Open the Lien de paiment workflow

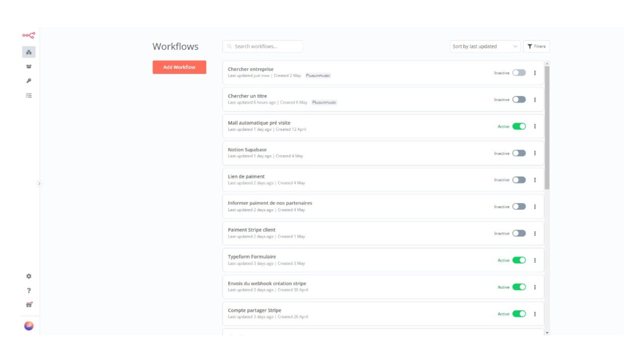246,176
